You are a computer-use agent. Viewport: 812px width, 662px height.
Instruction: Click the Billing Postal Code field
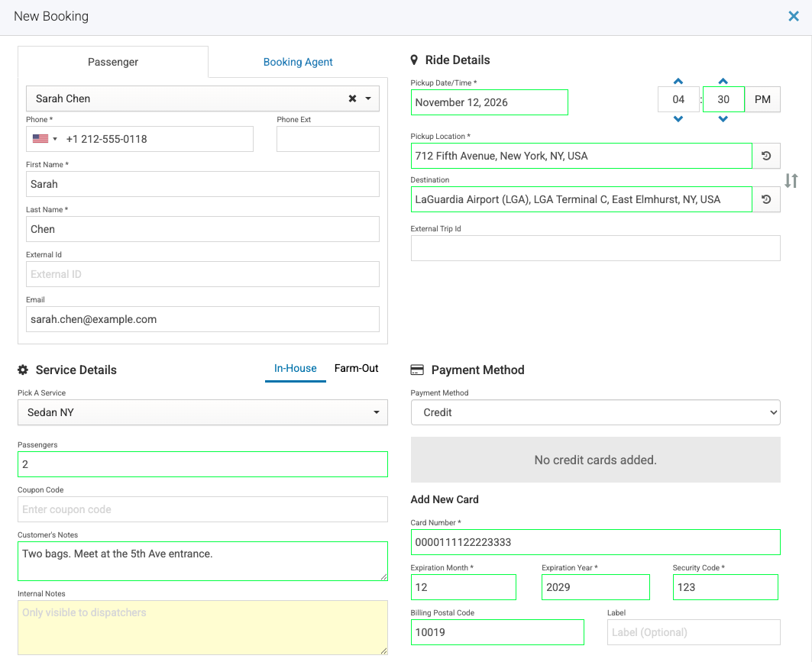pos(497,632)
